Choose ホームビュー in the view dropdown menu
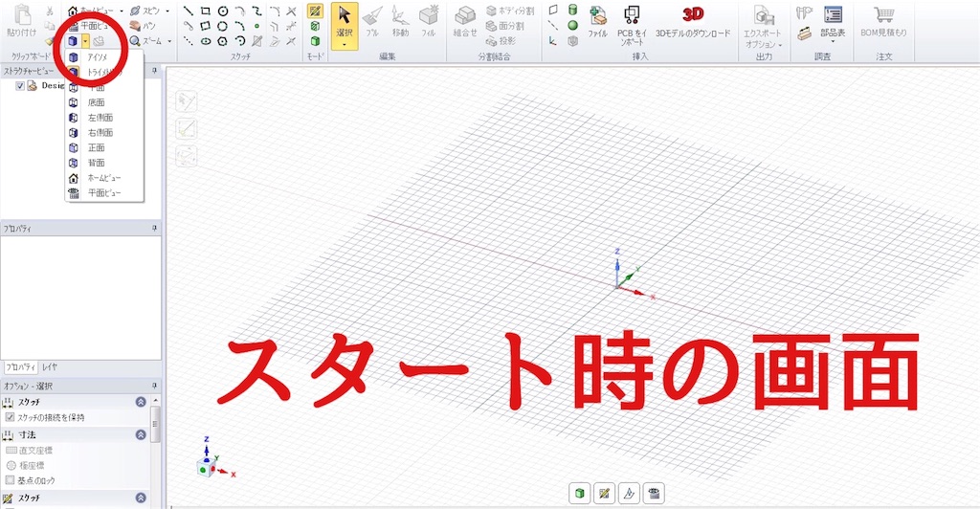 click(105, 178)
